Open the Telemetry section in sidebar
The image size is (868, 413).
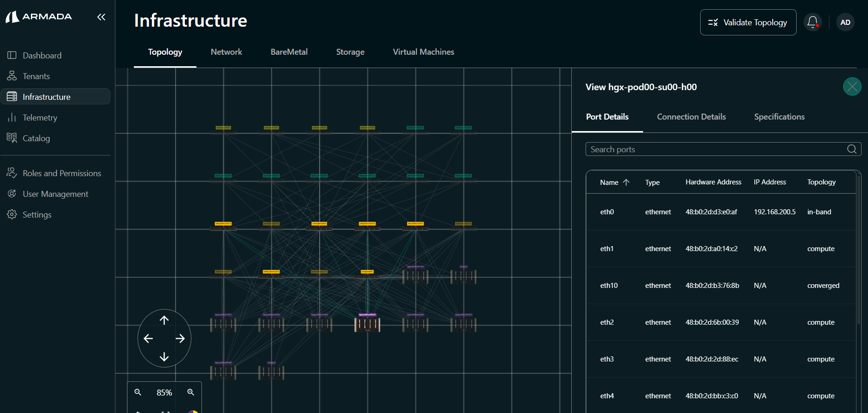[x=40, y=118]
